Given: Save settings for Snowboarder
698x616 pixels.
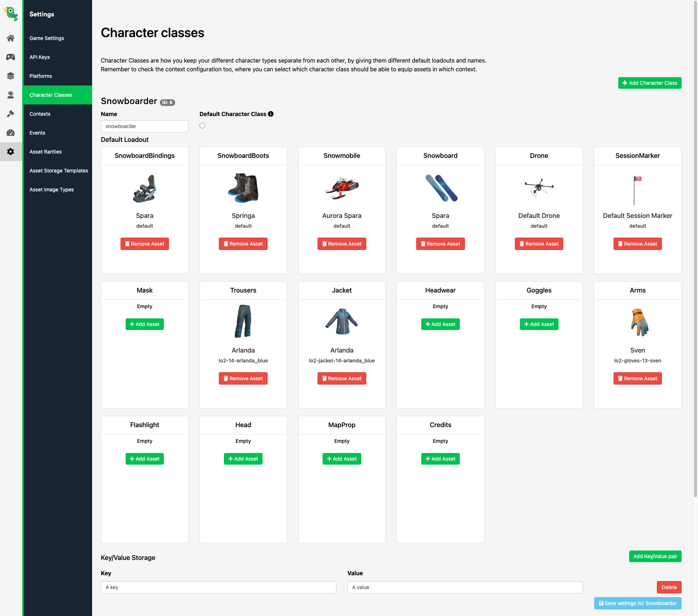Looking at the screenshot, I should tap(638, 603).
